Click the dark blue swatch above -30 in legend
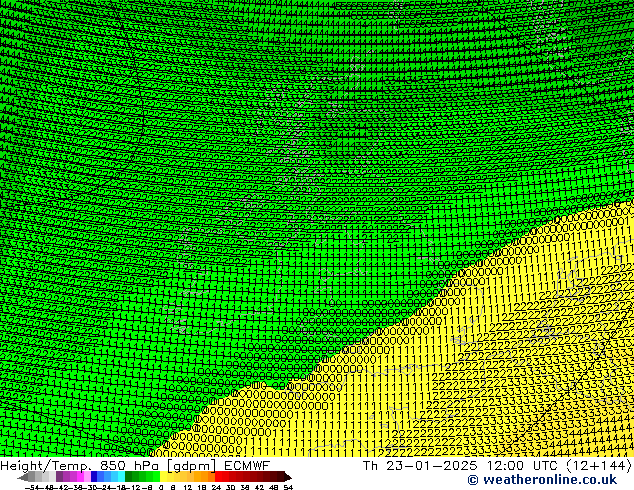The width and height of the screenshot is (634, 490). pyautogui.click(x=94, y=476)
